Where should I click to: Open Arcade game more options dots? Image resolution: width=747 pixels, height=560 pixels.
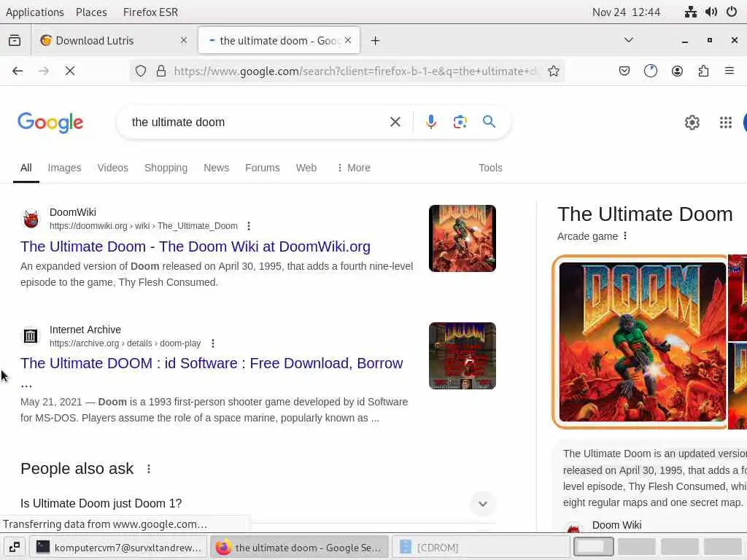pos(625,236)
